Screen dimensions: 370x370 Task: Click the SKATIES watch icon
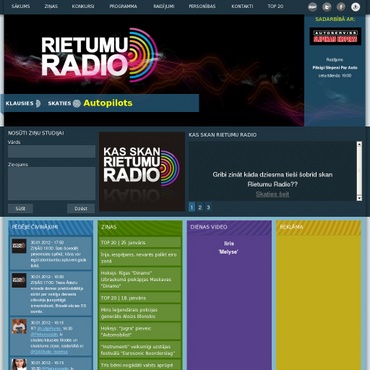(77, 103)
